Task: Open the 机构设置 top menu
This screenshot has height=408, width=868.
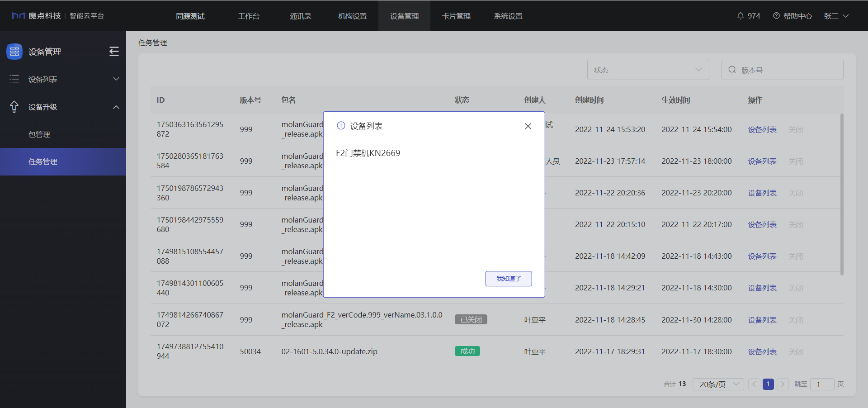Action: [353, 16]
